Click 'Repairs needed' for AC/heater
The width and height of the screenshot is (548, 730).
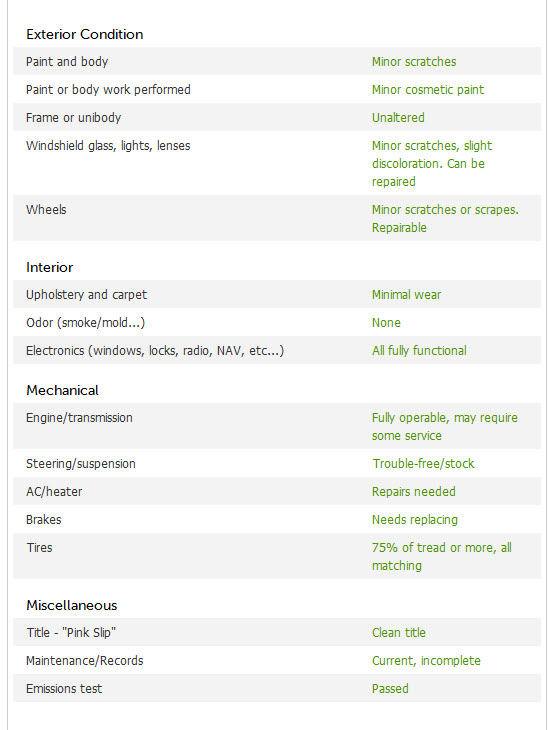(x=413, y=492)
